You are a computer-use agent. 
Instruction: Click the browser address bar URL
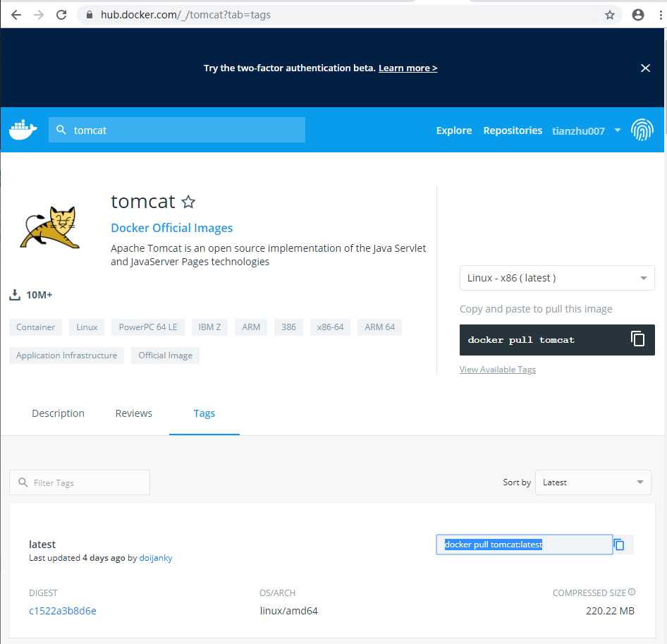[185, 15]
